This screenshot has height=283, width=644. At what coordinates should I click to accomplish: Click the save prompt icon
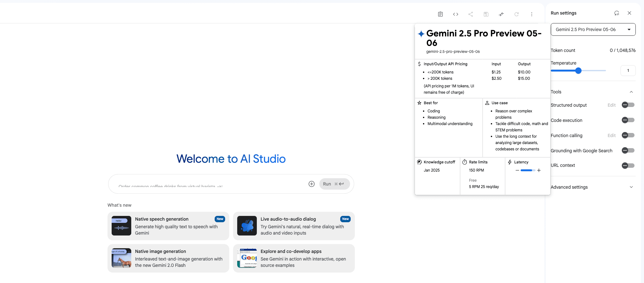[486, 14]
